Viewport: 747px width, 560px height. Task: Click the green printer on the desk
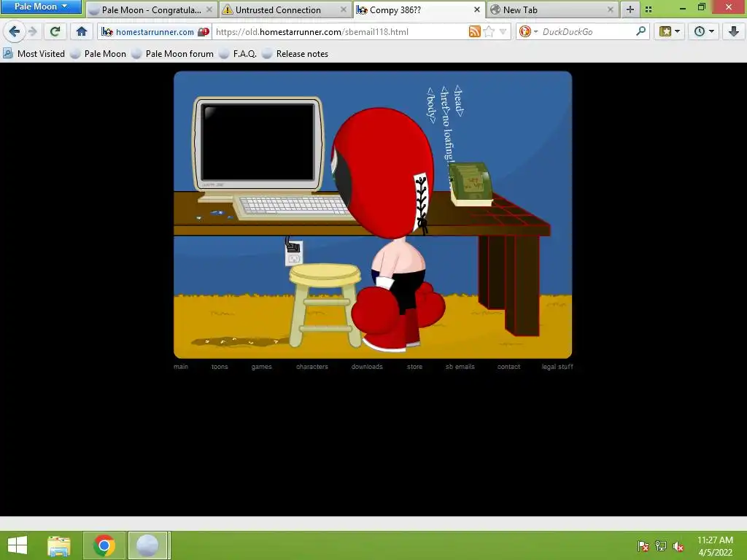click(x=471, y=184)
